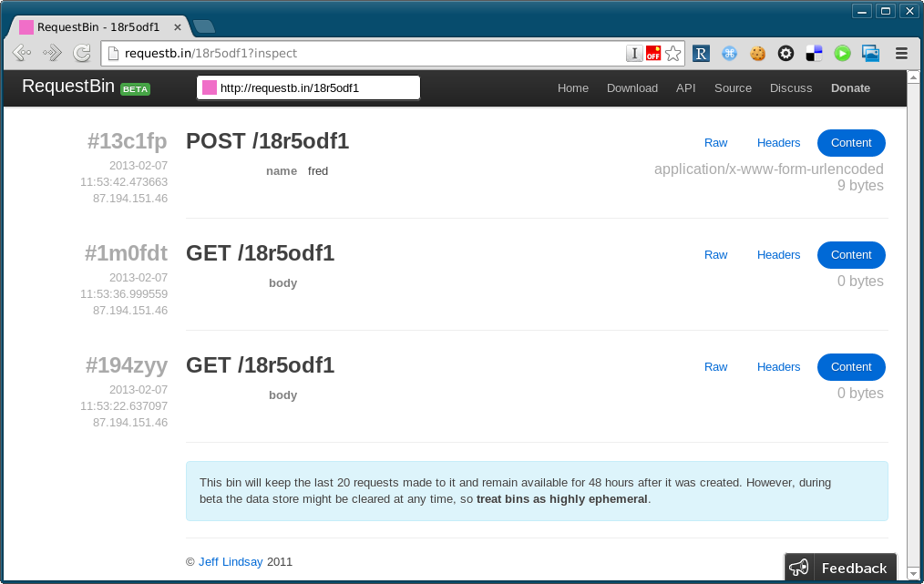Click the form value 'fred'

coord(318,171)
